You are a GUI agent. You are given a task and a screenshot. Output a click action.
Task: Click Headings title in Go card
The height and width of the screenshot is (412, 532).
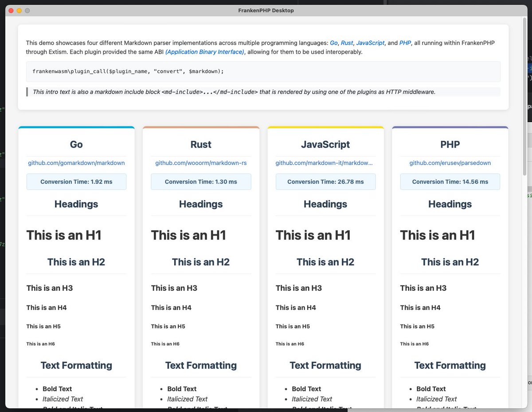(x=76, y=204)
